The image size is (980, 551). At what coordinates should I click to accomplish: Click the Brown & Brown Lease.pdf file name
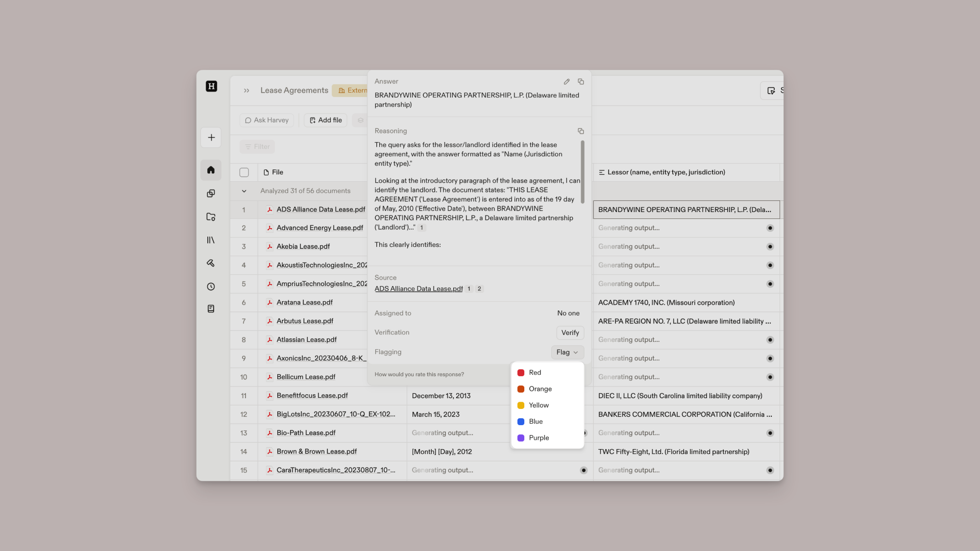click(x=317, y=452)
